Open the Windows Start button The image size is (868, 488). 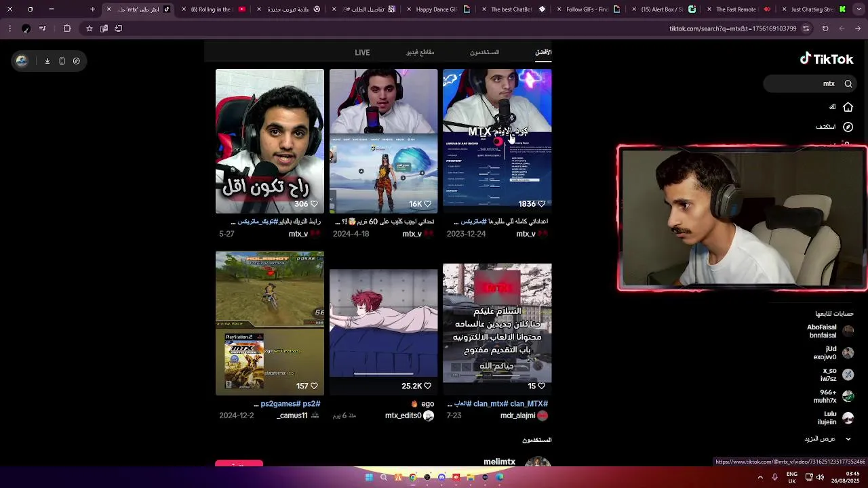click(369, 477)
